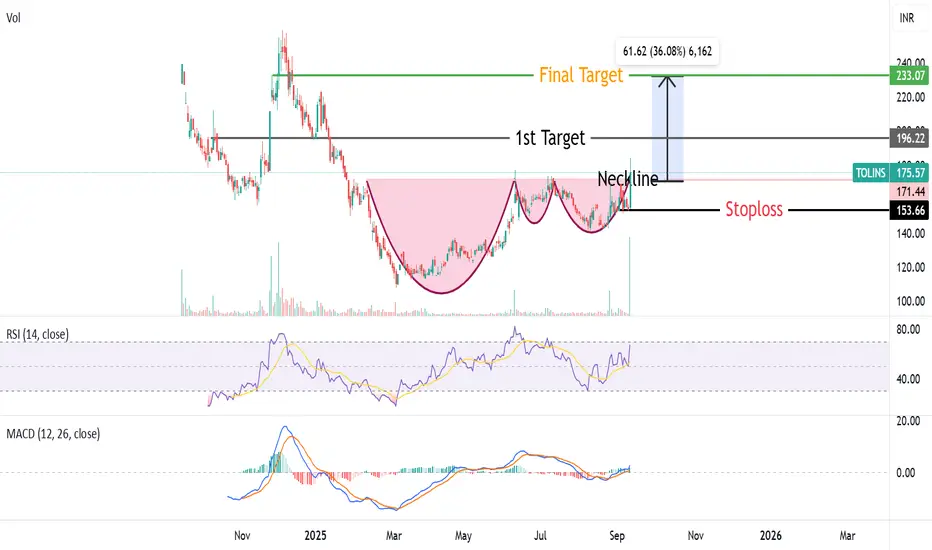Select the Neckline annotation text

[x=628, y=178]
